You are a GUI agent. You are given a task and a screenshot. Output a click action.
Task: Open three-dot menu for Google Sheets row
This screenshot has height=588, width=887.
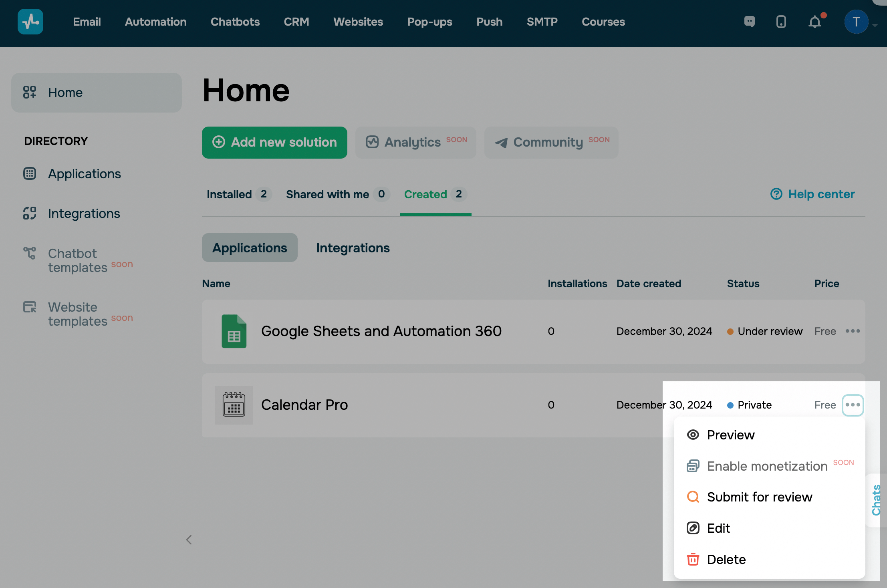(x=853, y=331)
